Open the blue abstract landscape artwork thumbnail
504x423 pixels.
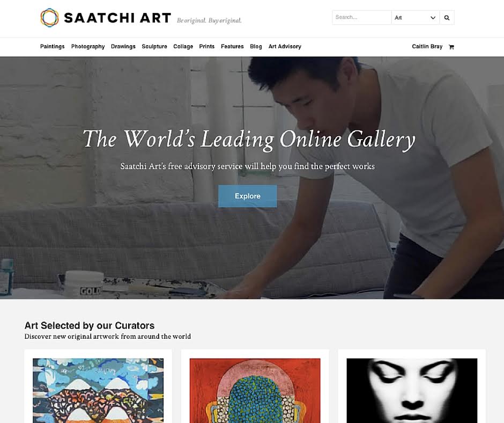98,390
